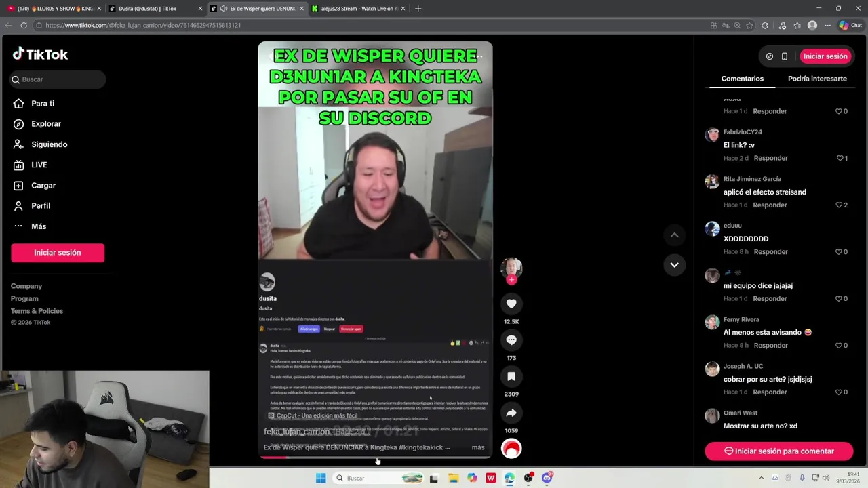Open the creator's profile avatar beside video

511,267
